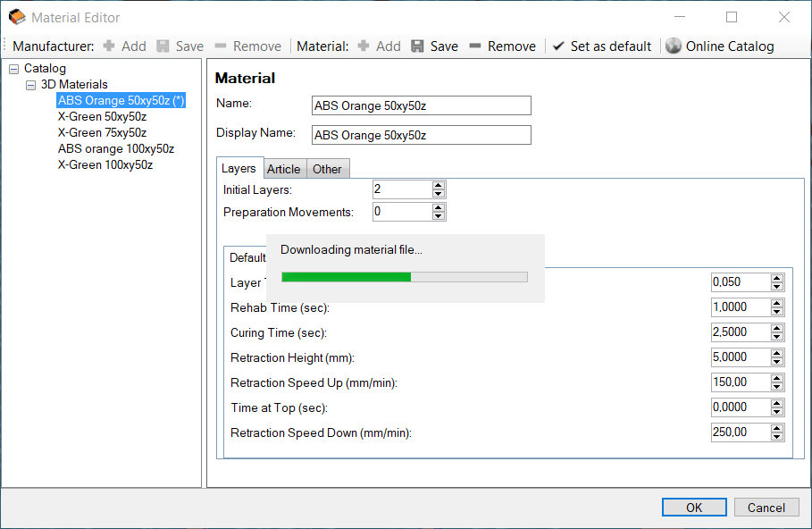Add a new material via plus icon
Viewport: 812px width, 529px height.
click(x=364, y=46)
